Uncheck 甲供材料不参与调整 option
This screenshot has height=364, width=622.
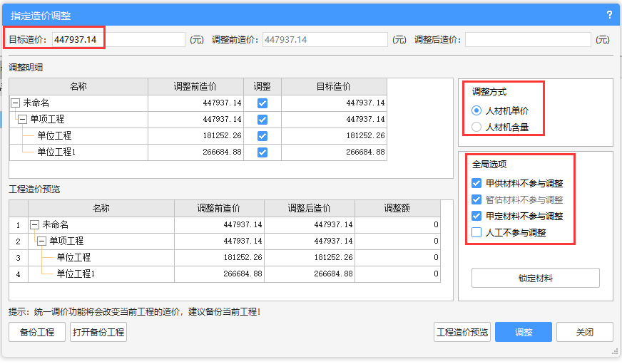(x=477, y=183)
